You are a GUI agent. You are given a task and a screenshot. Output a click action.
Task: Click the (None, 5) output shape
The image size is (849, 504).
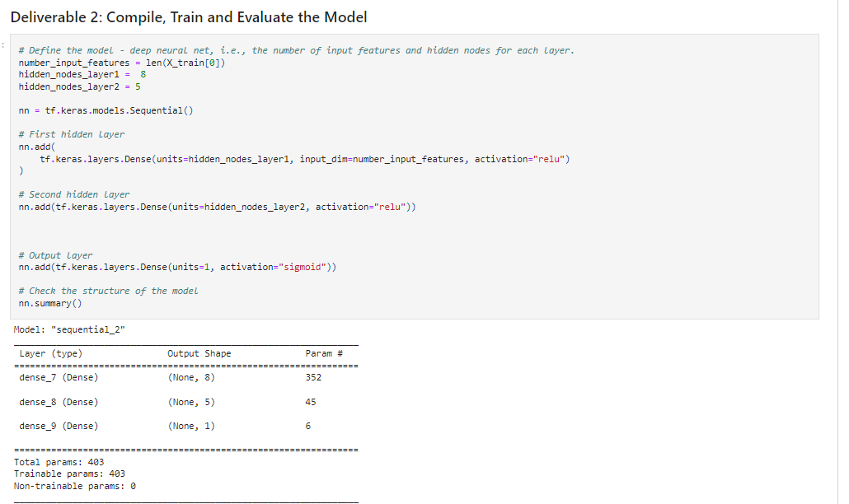[x=191, y=403]
